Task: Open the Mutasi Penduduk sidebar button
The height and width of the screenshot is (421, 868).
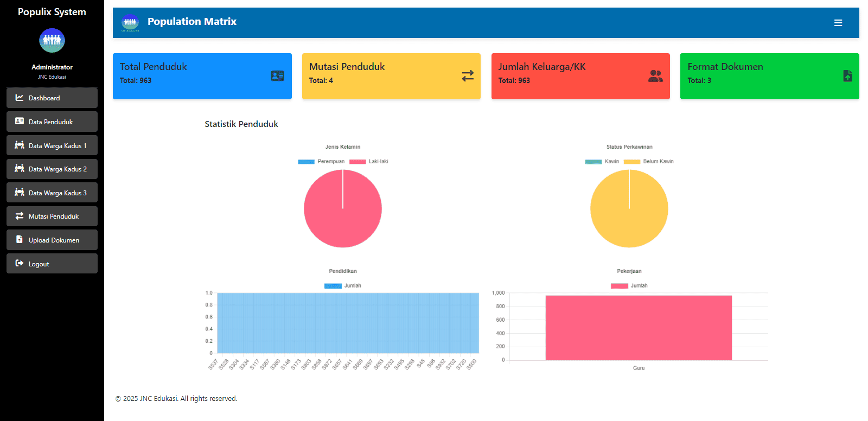Action: [x=52, y=216]
